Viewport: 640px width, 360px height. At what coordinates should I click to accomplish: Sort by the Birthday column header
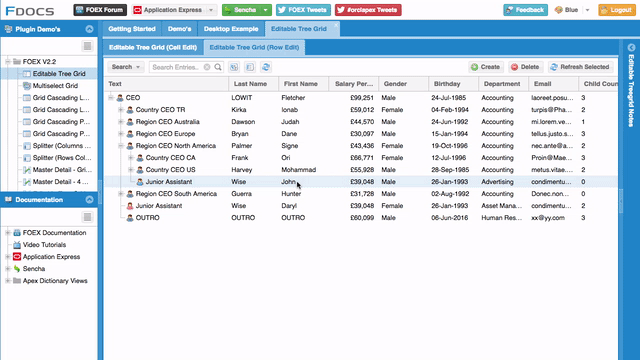click(453, 84)
